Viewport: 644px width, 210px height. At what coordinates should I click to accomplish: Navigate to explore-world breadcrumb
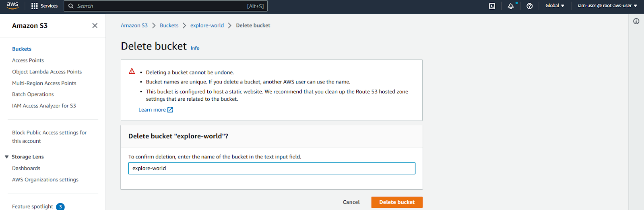pyautogui.click(x=207, y=25)
